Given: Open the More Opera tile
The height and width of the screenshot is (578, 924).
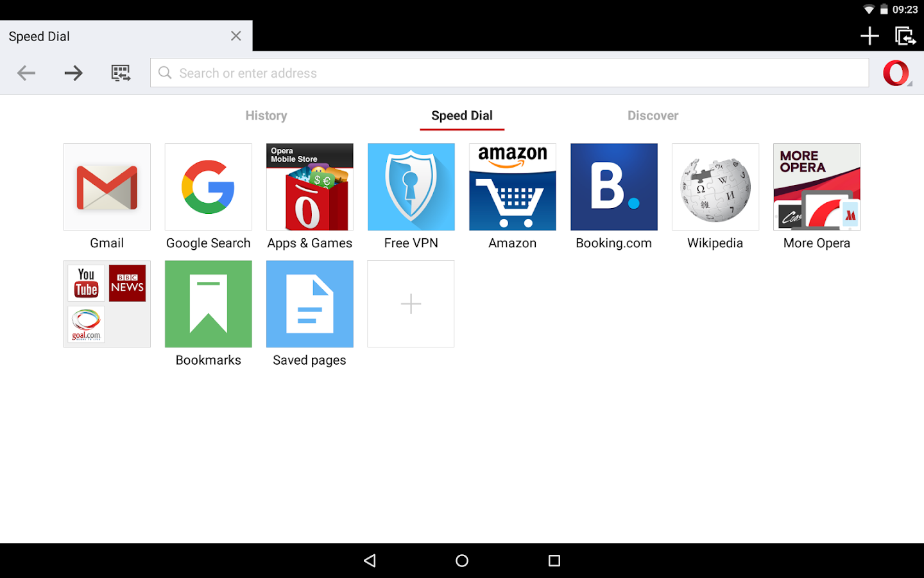Looking at the screenshot, I should 816,187.
